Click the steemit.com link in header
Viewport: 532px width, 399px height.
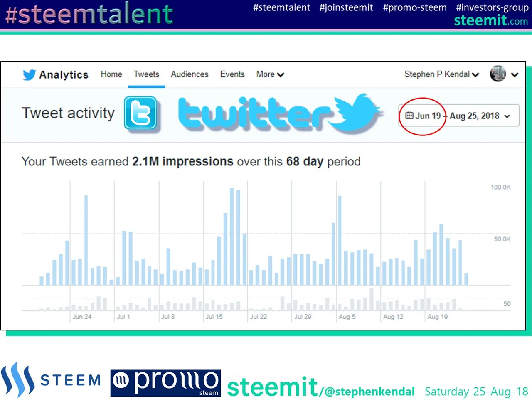[491, 20]
